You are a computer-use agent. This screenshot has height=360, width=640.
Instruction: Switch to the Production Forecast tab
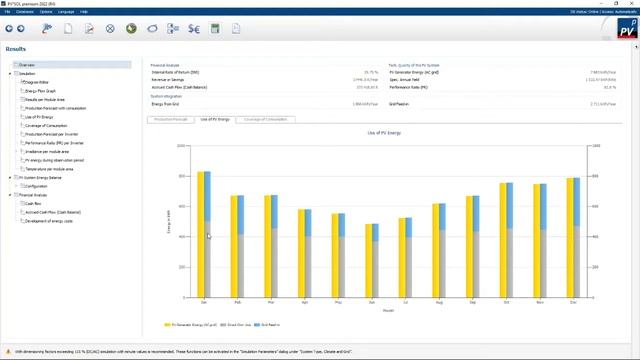pyautogui.click(x=171, y=120)
